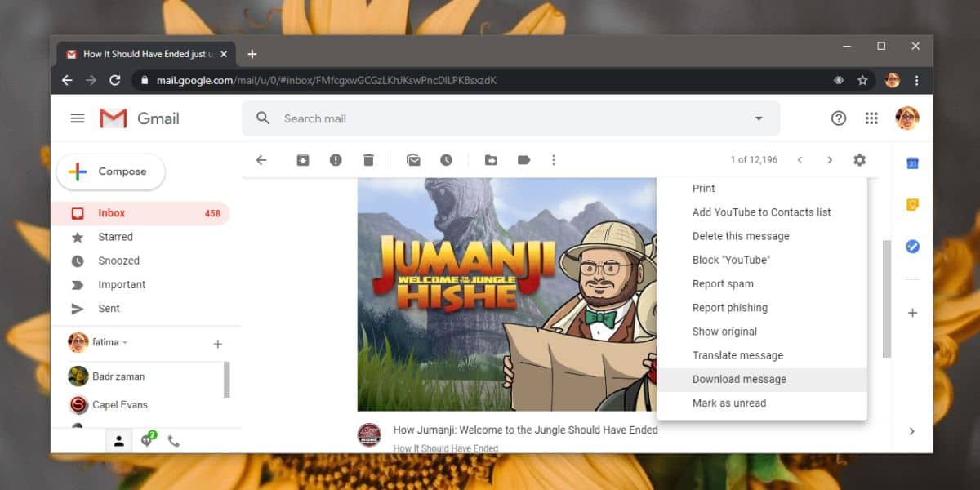Open the Gmail support help icon
Viewport: 980px width, 490px height.
[839, 118]
